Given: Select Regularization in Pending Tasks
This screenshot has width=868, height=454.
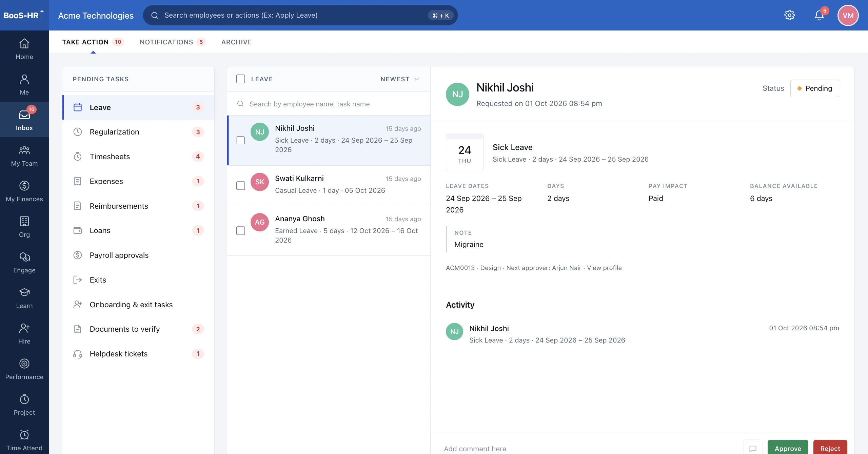Looking at the screenshot, I should [x=138, y=132].
